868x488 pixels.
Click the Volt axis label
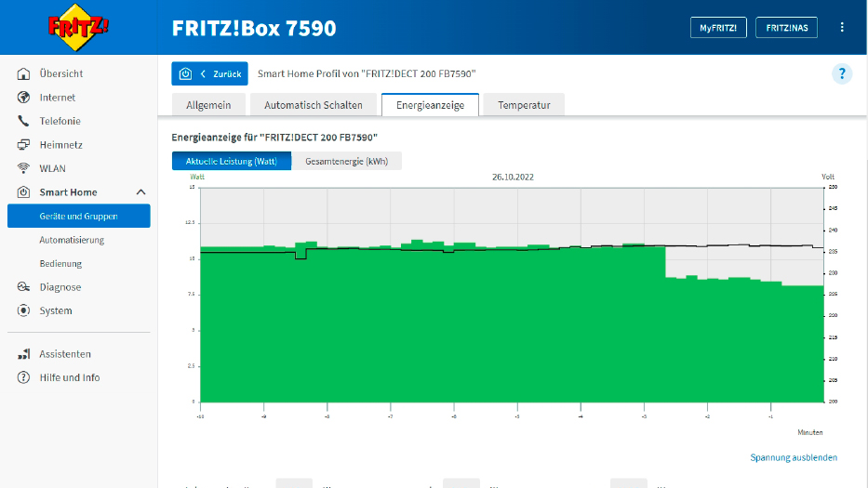pos(828,177)
